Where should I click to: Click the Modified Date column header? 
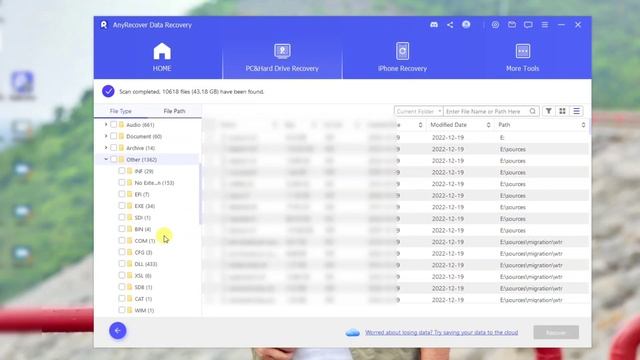pos(448,125)
